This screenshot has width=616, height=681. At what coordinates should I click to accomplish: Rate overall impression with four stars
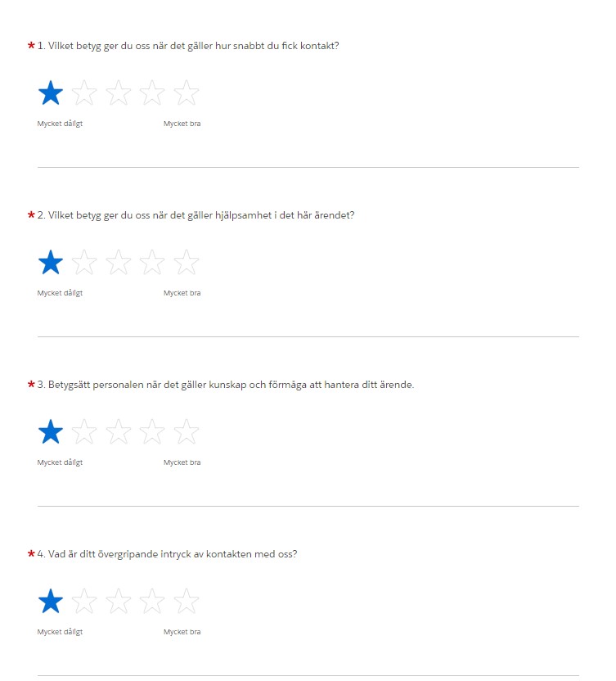click(x=152, y=601)
